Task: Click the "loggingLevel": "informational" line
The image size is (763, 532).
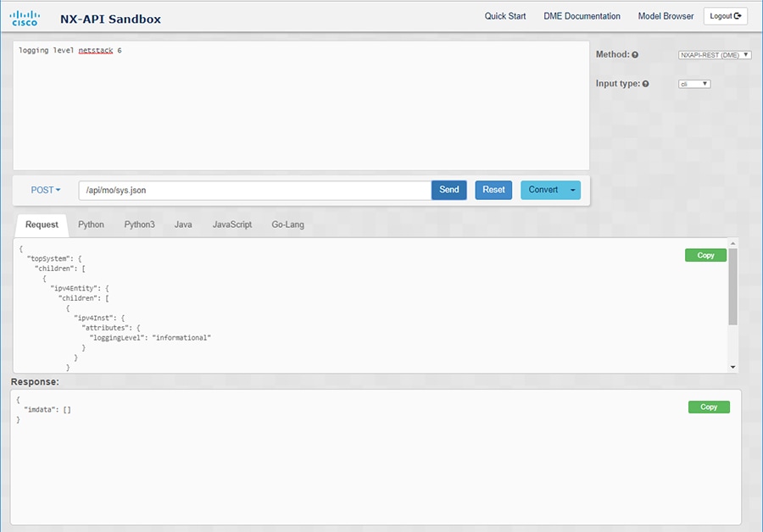Action: coord(150,337)
